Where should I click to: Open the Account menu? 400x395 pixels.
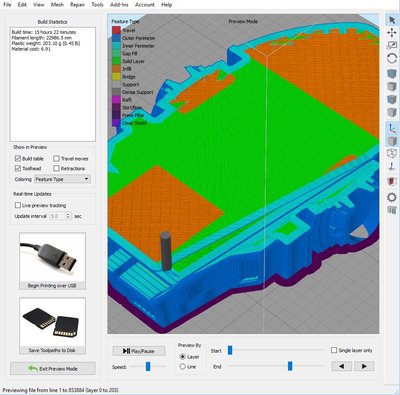pos(145,5)
